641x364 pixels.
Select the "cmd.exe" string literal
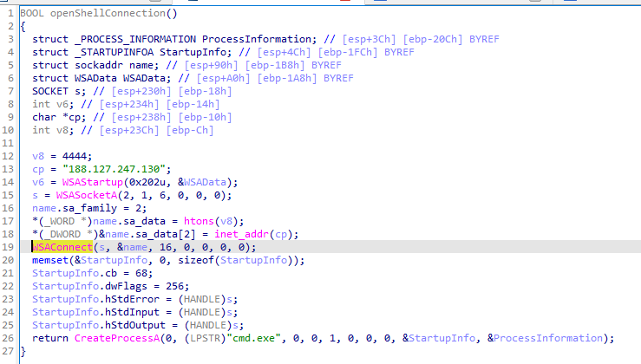point(253,338)
